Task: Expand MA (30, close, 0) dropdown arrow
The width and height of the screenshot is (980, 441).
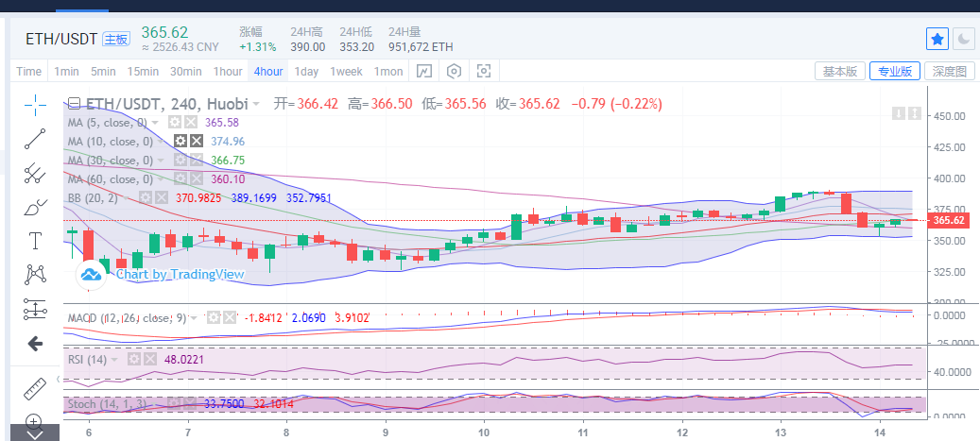Action: click(x=162, y=161)
